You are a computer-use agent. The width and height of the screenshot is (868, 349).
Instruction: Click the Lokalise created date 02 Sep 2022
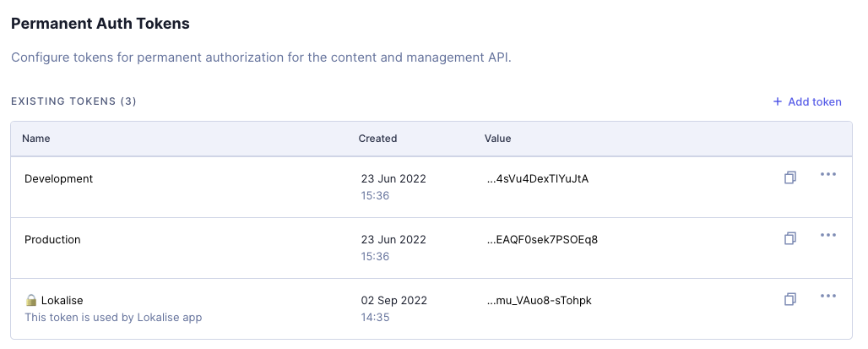point(393,300)
